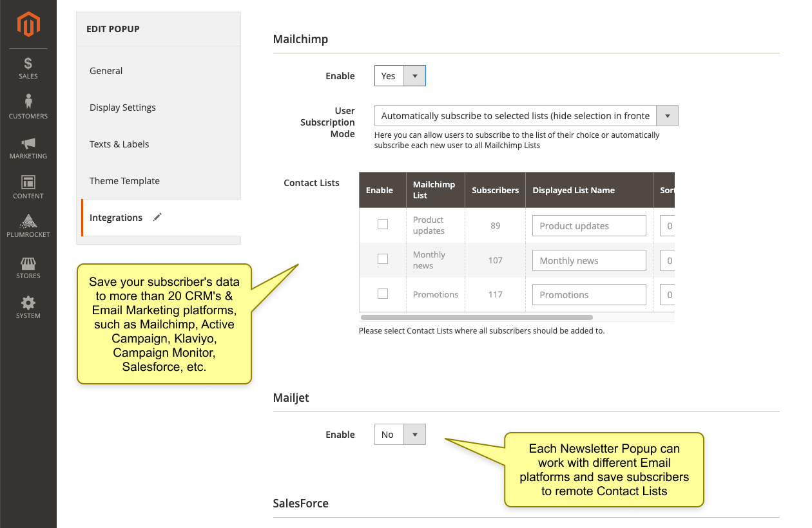
Task: Click subscriber count 89
Action: 496,226
